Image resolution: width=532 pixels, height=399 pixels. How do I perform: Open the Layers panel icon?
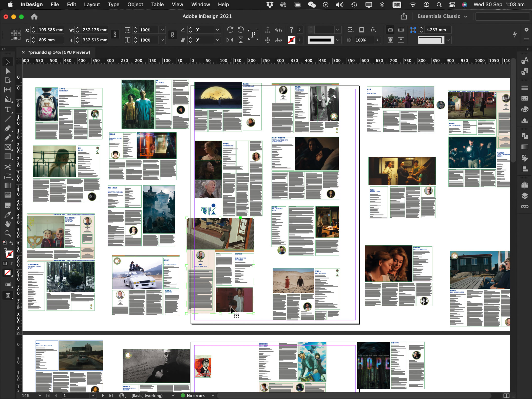[525, 196]
